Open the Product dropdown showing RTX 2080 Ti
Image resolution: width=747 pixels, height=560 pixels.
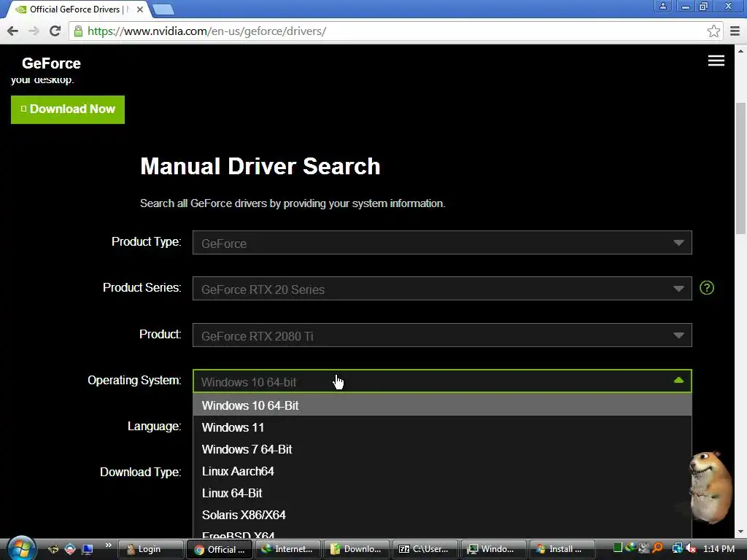[442, 335]
